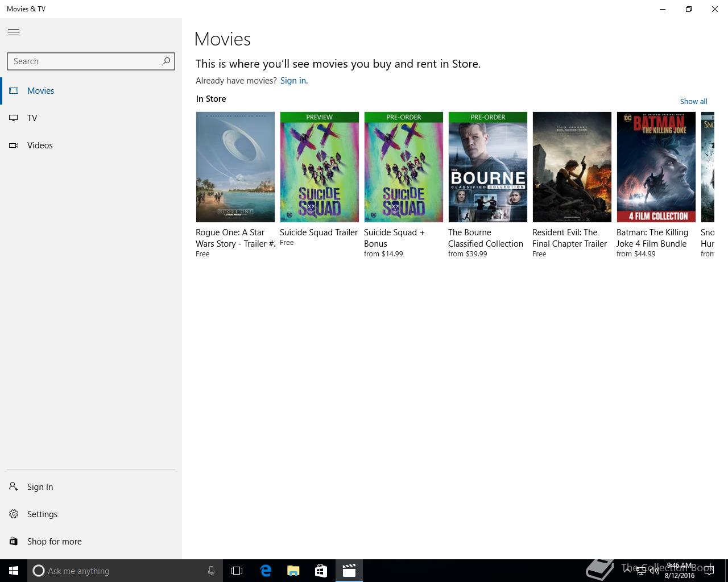The height and width of the screenshot is (582, 728).
Task: Click the Shop for more bag icon
Action: (x=14, y=542)
